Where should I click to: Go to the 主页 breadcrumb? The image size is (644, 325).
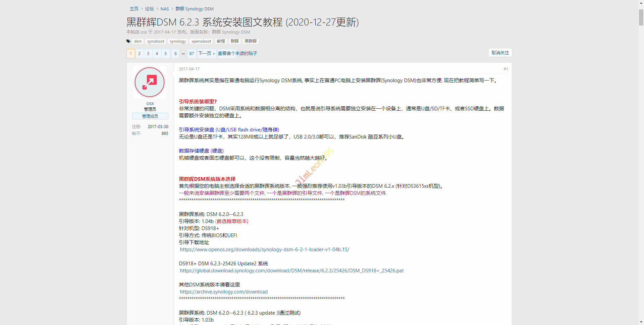point(134,9)
